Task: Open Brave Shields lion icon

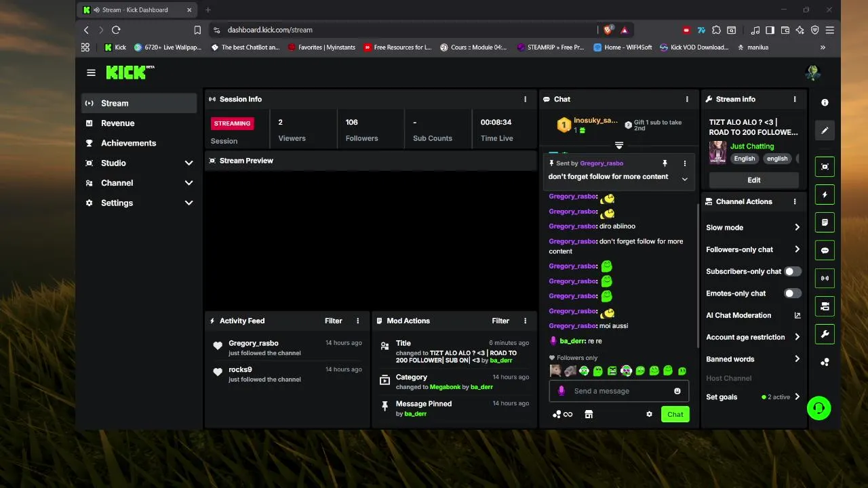Action: click(x=608, y=30)
